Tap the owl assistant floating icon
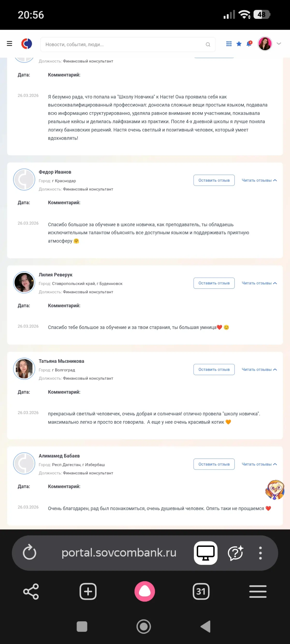This screenshot has width=290, height=644. 275,489
